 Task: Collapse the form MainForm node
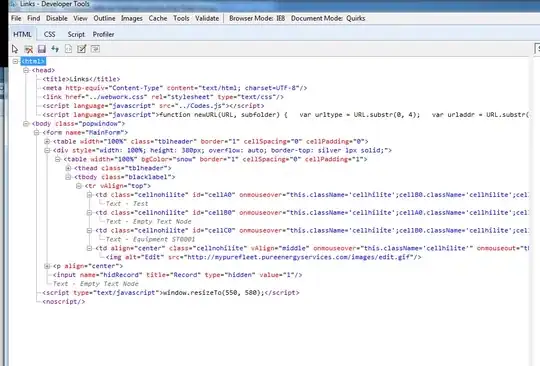click(37, 133)
